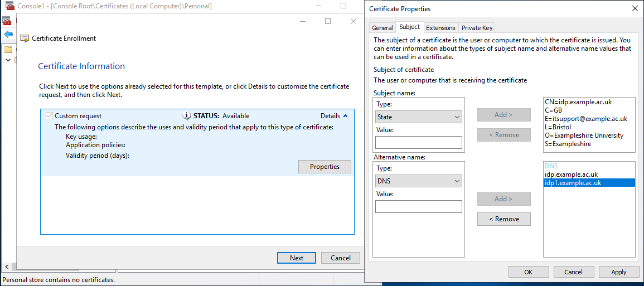
Task: Collapse the Details chevron
Action: [x=345, y=116]
